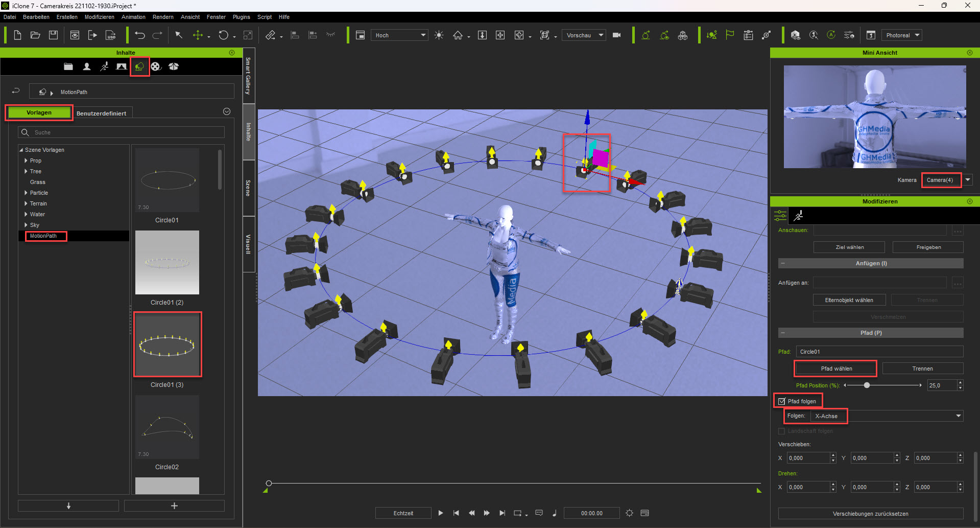
Task: Click the back arrow in the Inhalte panel
Action: (16, 91)
